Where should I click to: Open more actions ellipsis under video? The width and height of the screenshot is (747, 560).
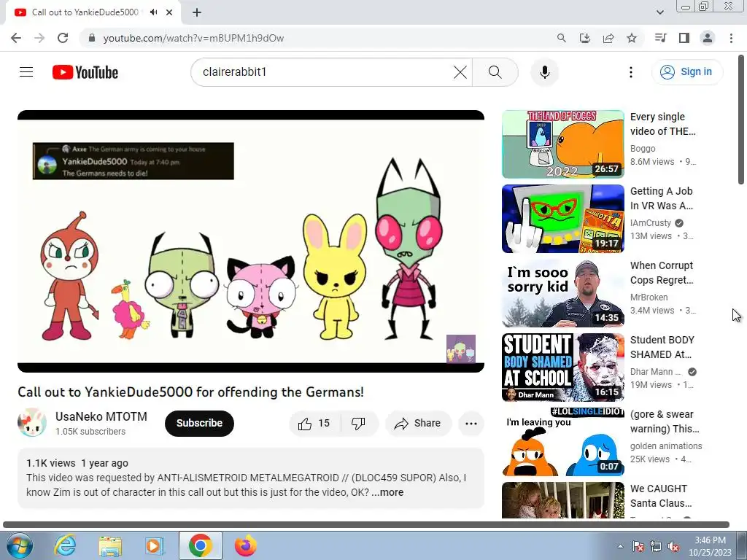471,424
